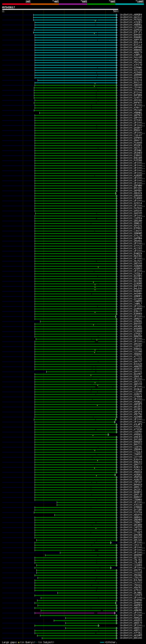Open hit UniRef100_P50345
This screenshot has width=146, height=644.
131,110
